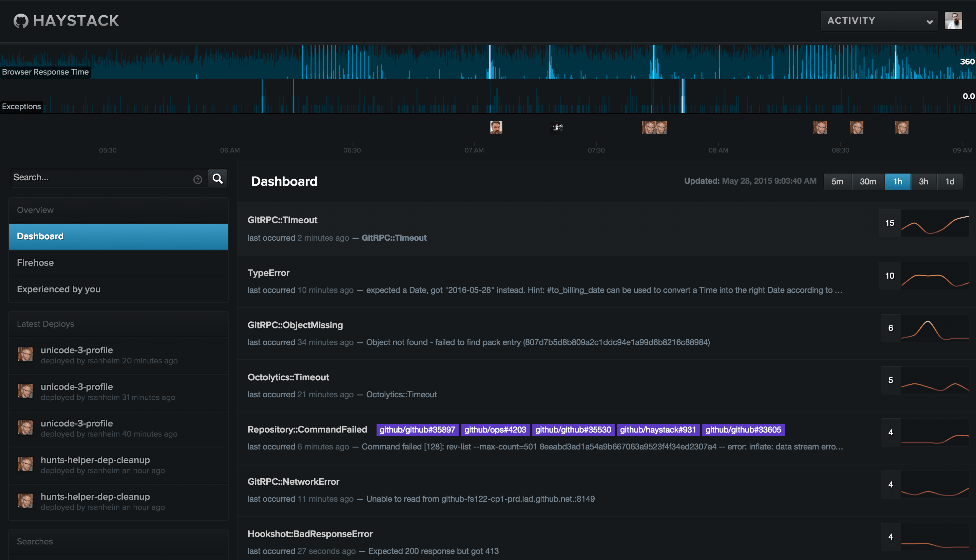
Task: Click the paired deploy avatars near 07:30
Action: pyautogui.click(x=654, y=127)
